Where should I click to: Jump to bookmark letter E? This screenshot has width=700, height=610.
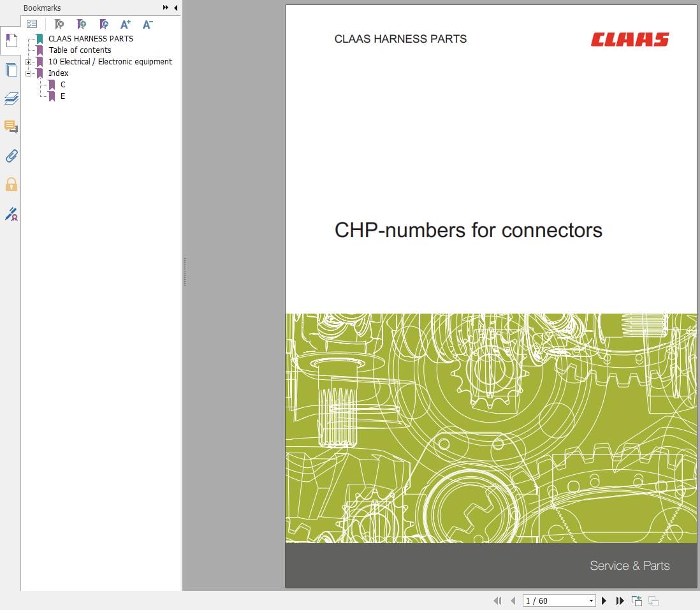click(62, 96)
